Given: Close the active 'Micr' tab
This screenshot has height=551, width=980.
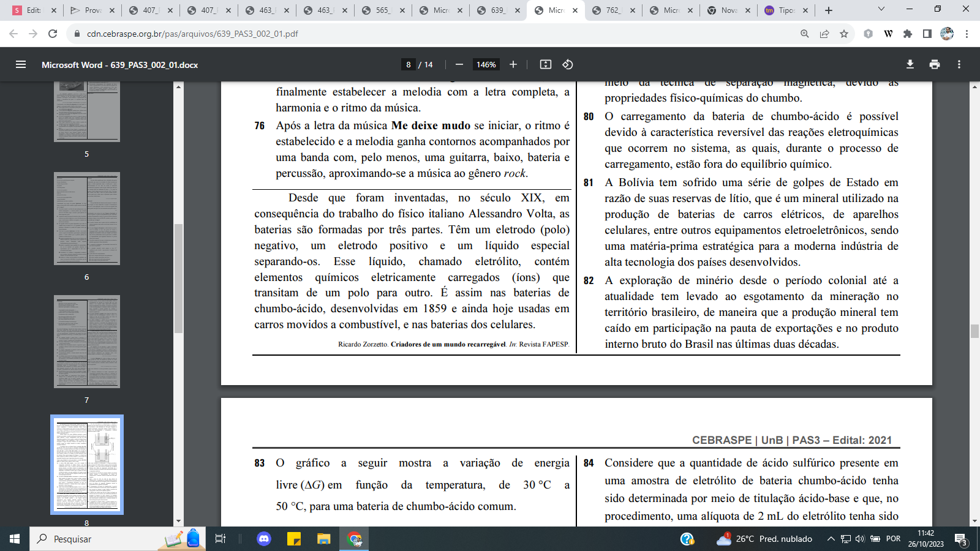Looking at the screenshot, I should click(x=575, y=10).
